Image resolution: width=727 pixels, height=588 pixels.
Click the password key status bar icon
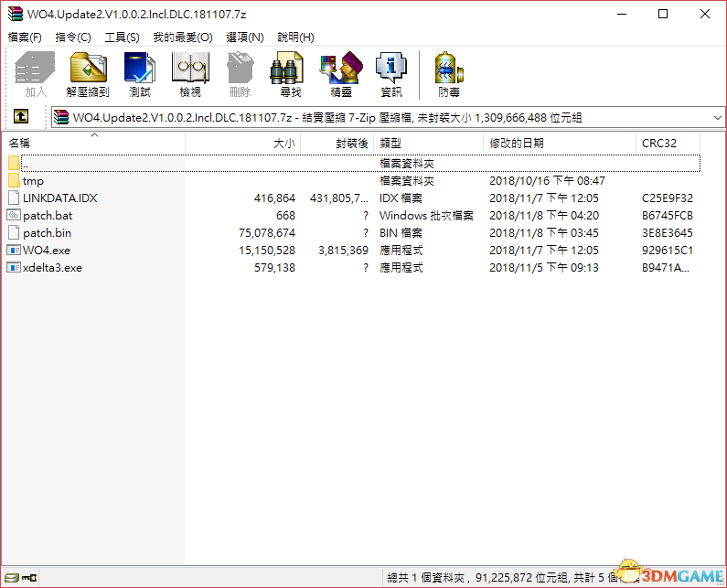tap(29, 578)
